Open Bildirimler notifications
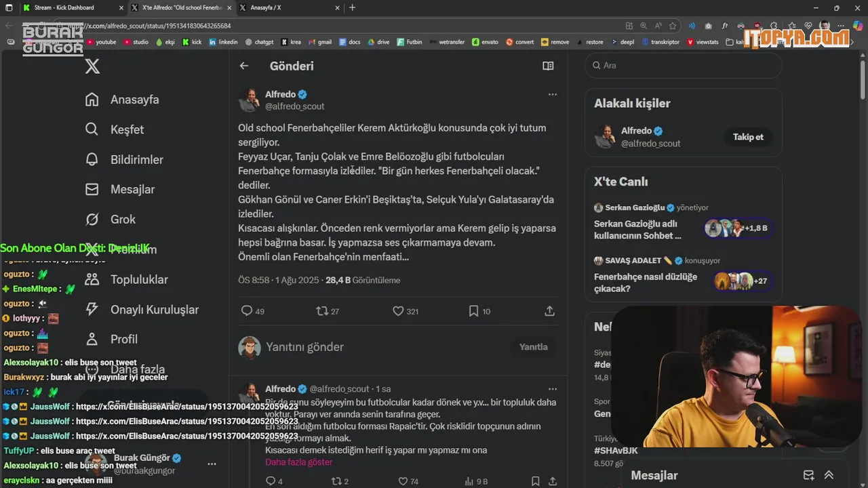The image size is (868, 488). [124, 159]
